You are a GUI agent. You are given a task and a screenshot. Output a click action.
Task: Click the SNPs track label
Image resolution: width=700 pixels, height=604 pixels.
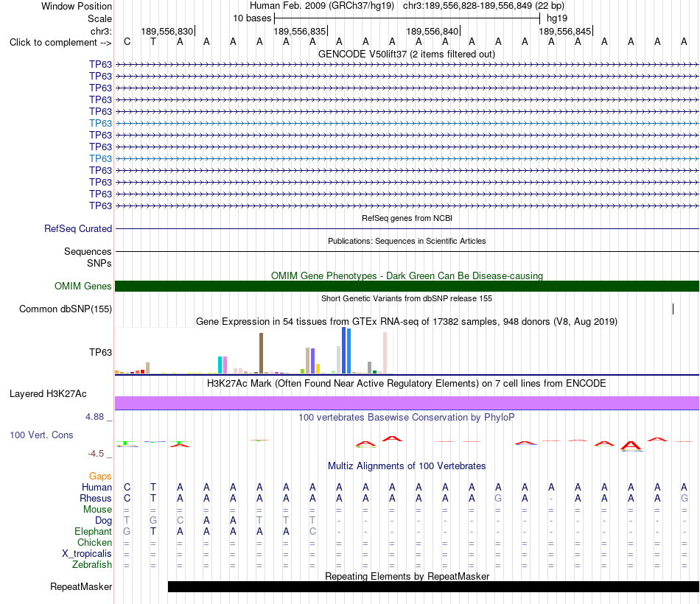[x=99, y=264]
